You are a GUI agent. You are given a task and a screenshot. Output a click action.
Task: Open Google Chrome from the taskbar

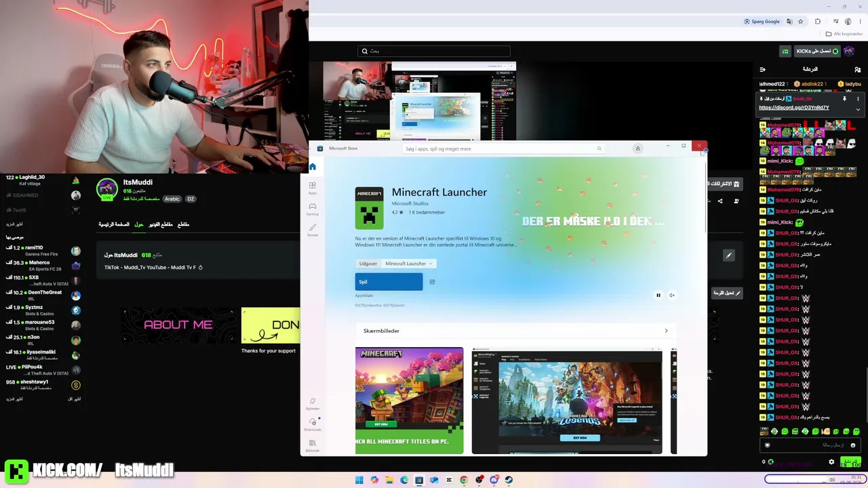coord(464,481)
